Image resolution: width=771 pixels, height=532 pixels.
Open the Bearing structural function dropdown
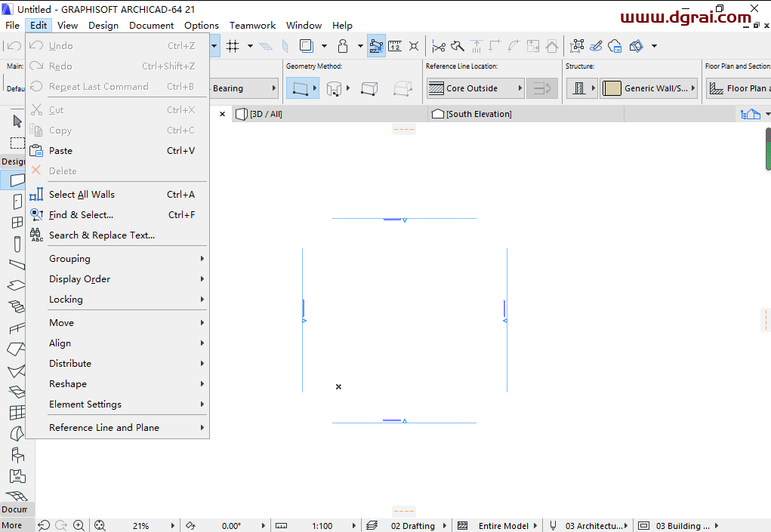click(x=245, y=88)
